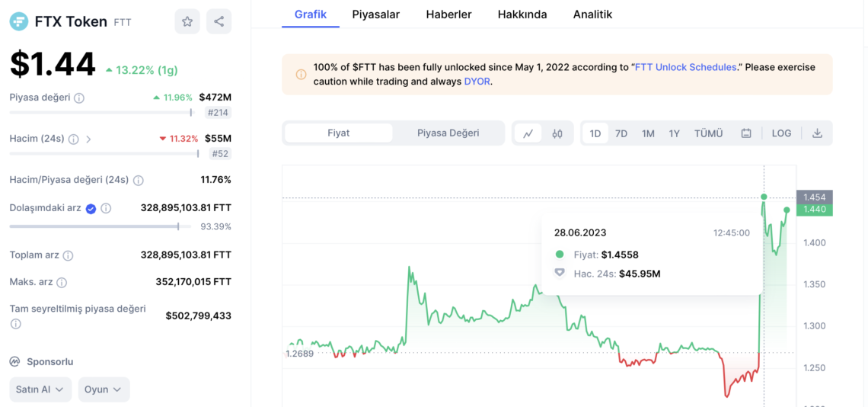This screenshot has width=868, height=407.
Task: Expand Hacim (24s) chevron arrow
Action: (x=88, y=139)
